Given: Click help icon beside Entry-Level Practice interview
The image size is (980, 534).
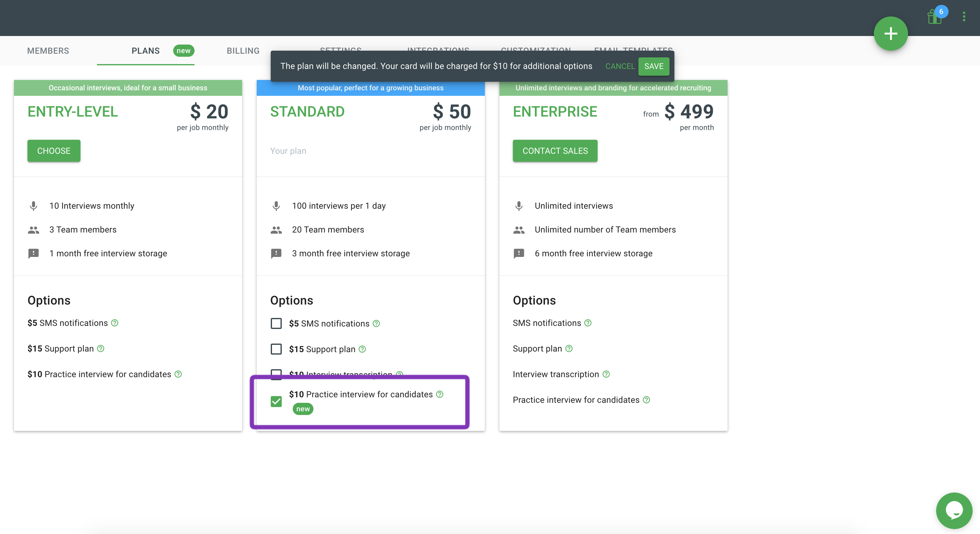Looking at the screenshot, I should click(178, 374).
